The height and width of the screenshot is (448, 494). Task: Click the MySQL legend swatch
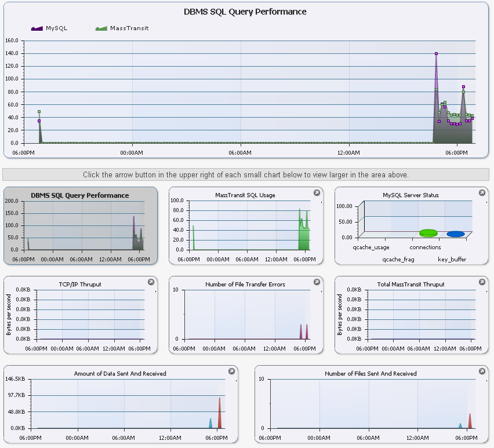tap(37, 28)
